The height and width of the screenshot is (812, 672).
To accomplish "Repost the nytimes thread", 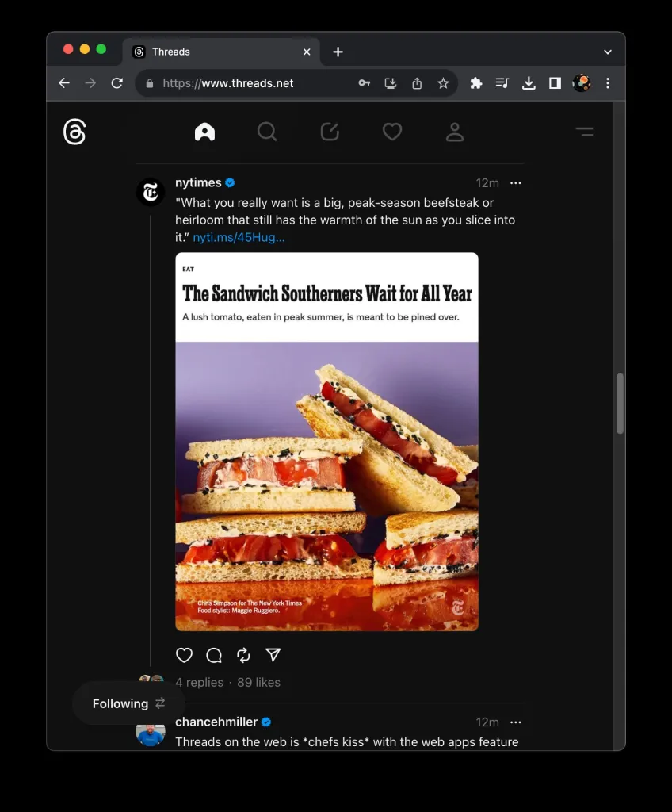I will click(243, 655).
